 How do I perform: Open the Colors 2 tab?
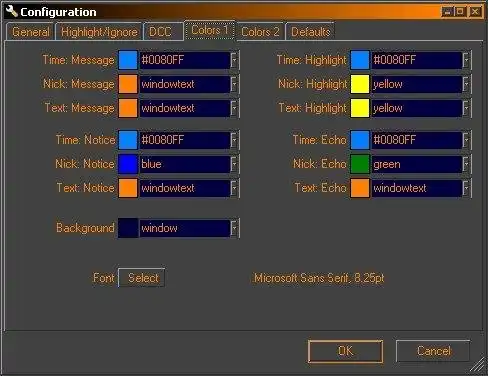pyautogui.click(x=260, y=32)
